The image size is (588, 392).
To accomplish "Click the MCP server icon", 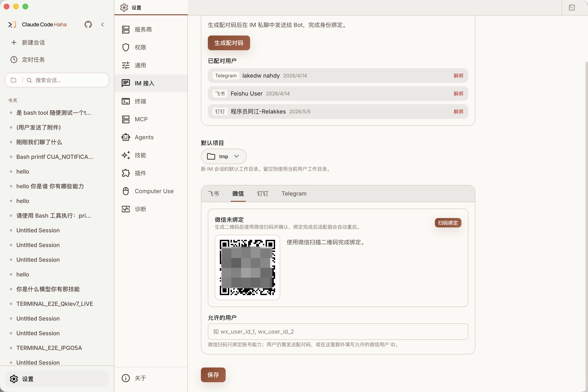I will (126, 119).
